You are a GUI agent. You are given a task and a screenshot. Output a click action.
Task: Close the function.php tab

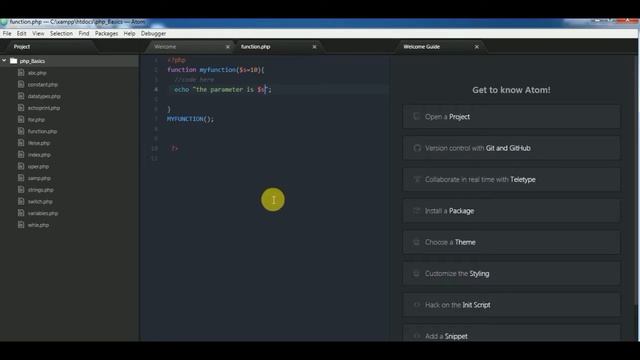pos(314,47)
